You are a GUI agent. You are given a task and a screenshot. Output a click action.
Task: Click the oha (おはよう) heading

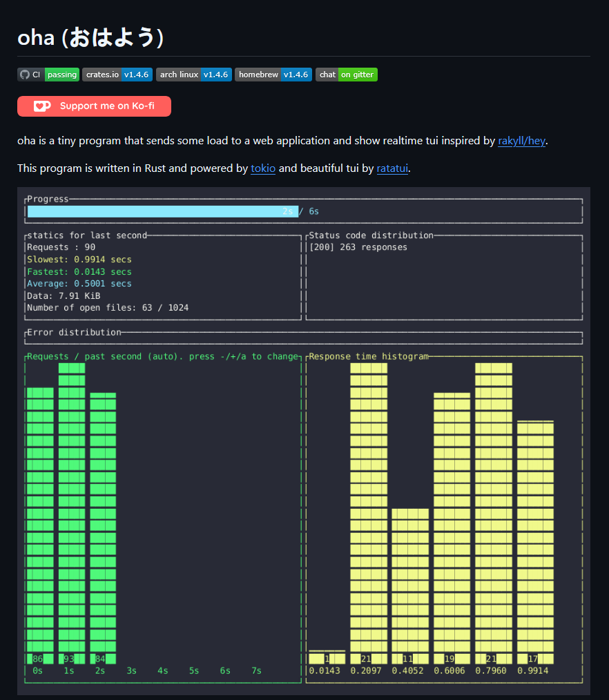tap(90, 37)
